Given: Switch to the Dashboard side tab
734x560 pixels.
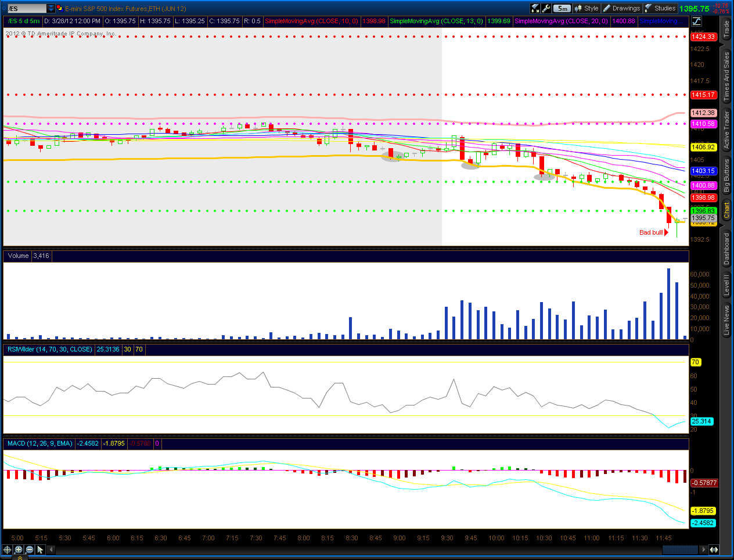Looking at the screenshot, I should point(726,249).
